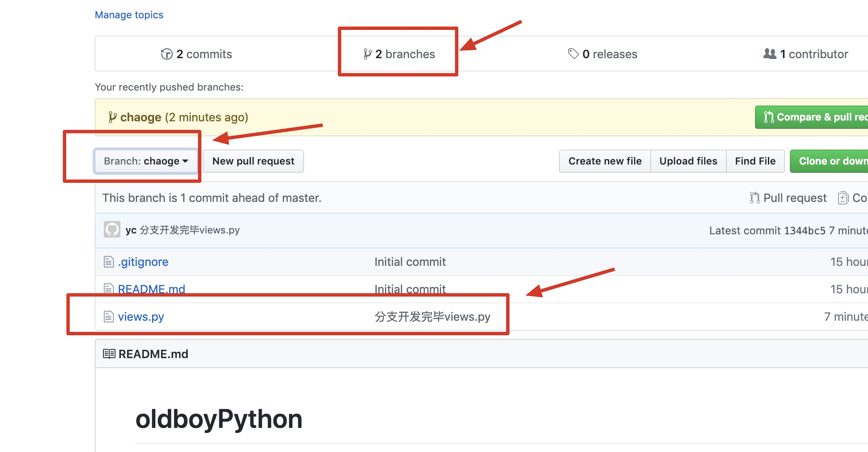
Task: Click the README.md book icon in header
Action: pyautogui.click(x=109, y=354)
